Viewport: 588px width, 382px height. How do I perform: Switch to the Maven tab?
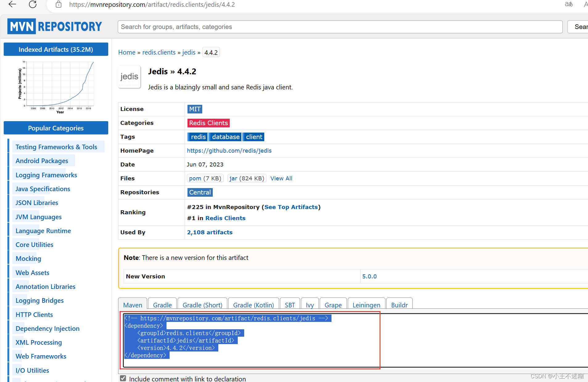tap(133, 305)
